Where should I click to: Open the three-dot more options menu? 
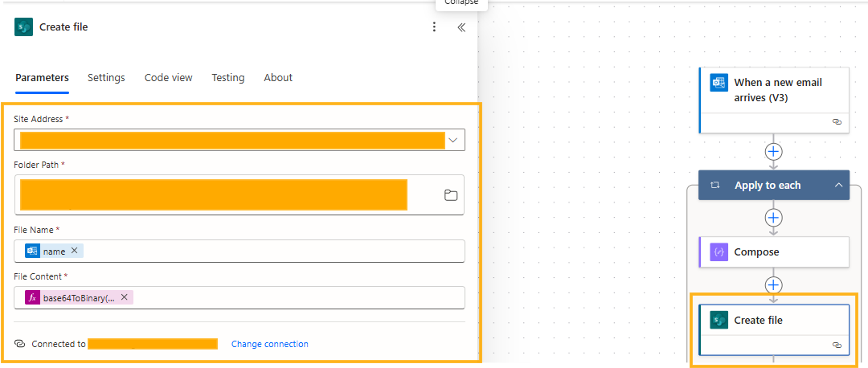point(435,27)
